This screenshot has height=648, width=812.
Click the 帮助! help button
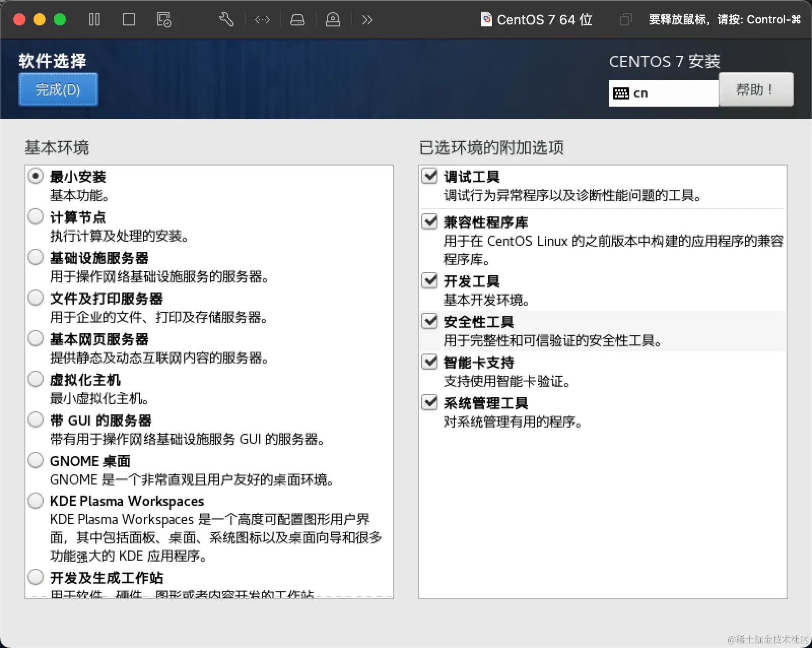[756, 89]
